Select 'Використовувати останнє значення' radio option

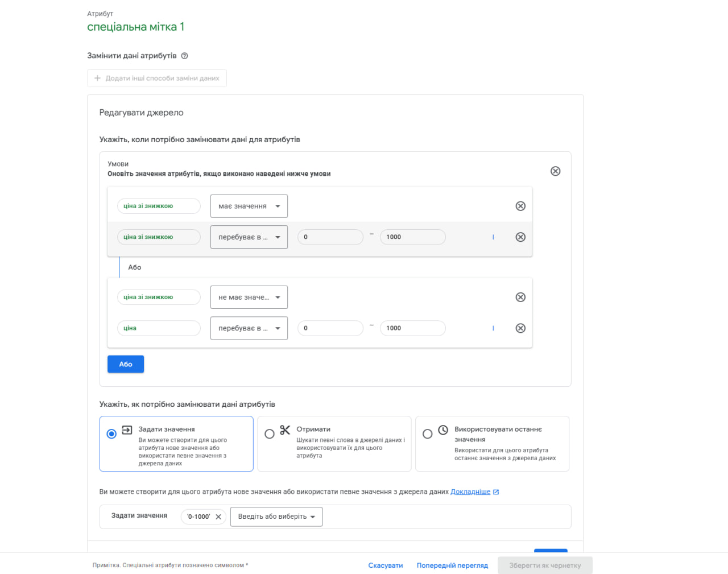click(428, 434)
